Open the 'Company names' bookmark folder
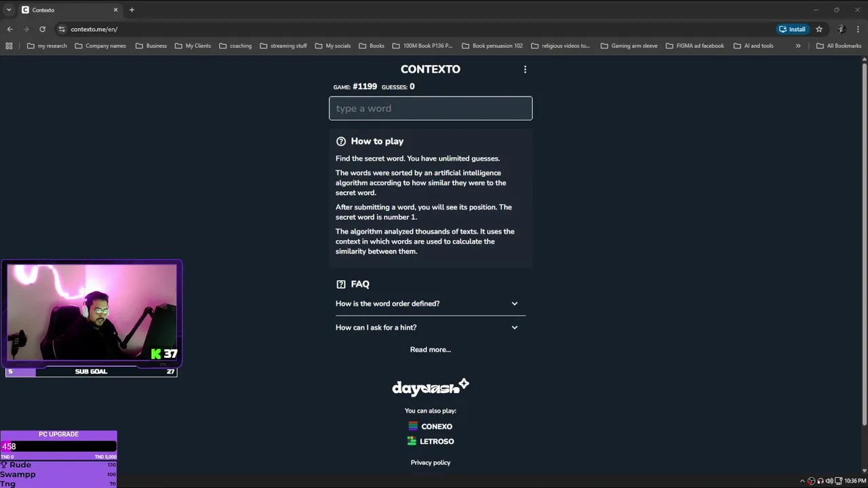The image size is (868, 488). 100,46
